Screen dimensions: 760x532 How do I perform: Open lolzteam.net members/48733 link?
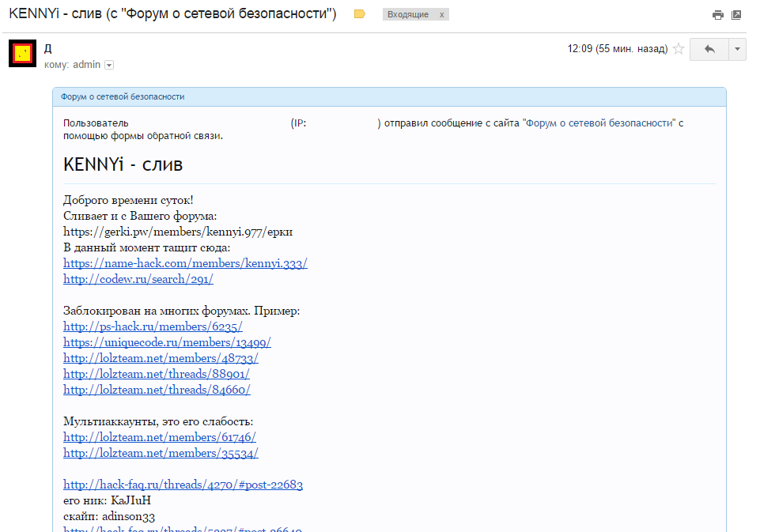click(x=161, y=358)
